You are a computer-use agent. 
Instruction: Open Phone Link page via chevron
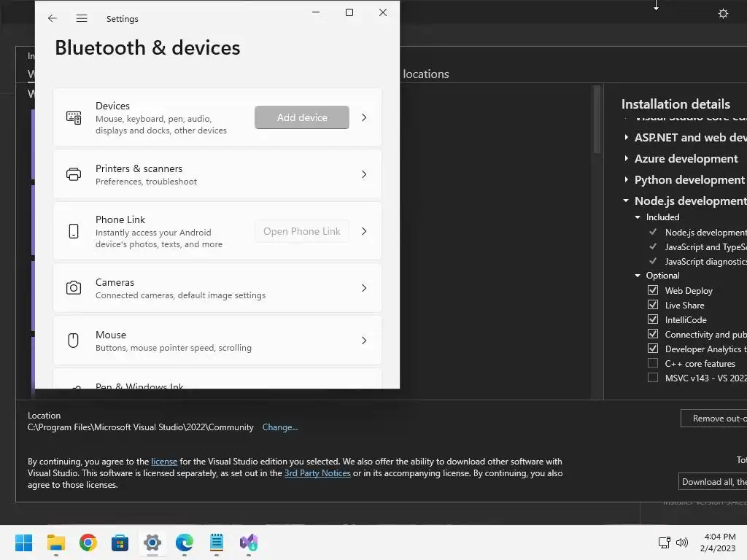pos(364,231)
